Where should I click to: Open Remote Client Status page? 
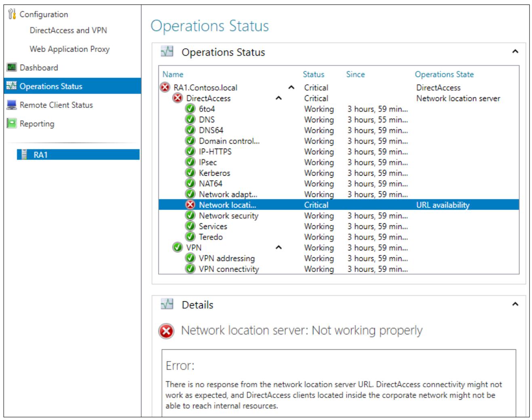(56, 105)
